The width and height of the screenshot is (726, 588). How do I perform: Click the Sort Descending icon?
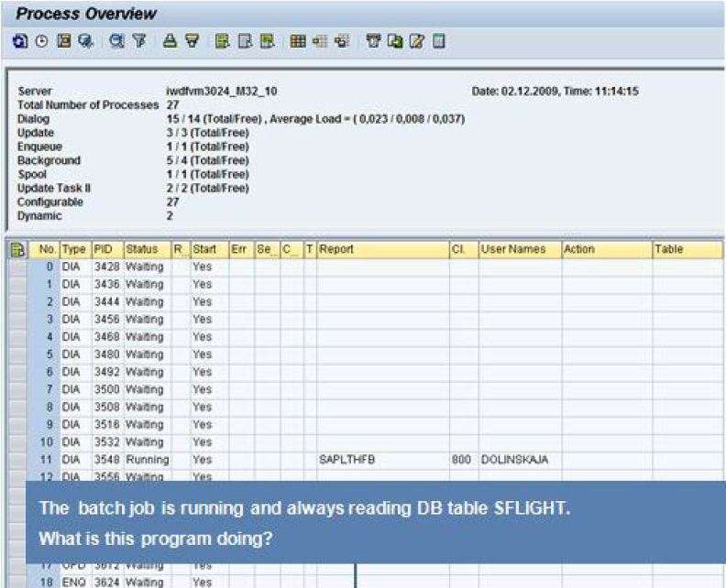(192, 41)
